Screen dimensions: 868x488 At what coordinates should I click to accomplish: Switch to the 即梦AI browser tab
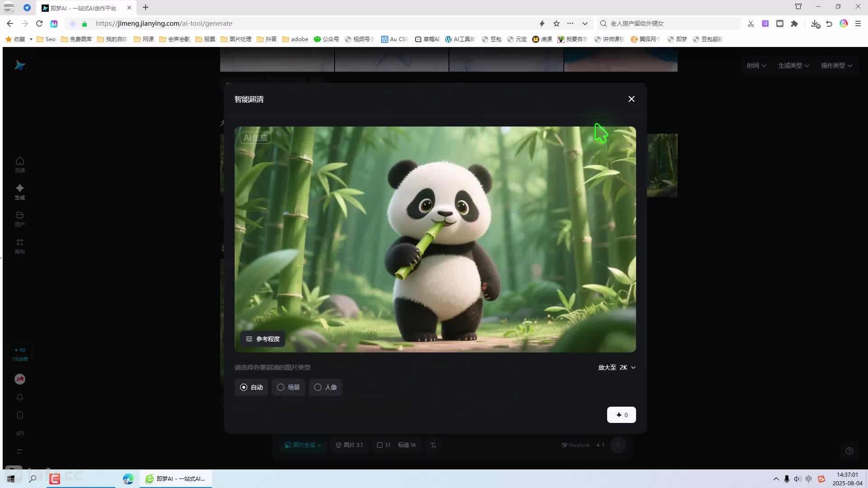tap(84, 8)
